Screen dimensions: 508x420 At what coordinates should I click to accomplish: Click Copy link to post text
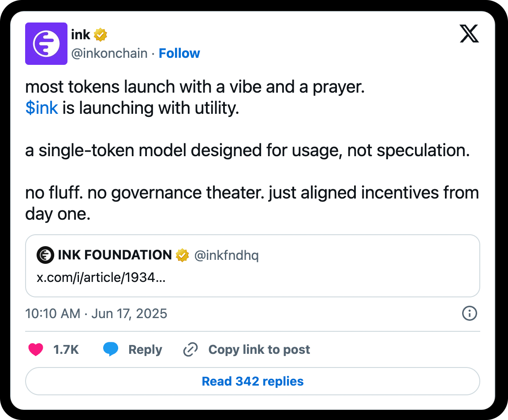coord(259,350)
